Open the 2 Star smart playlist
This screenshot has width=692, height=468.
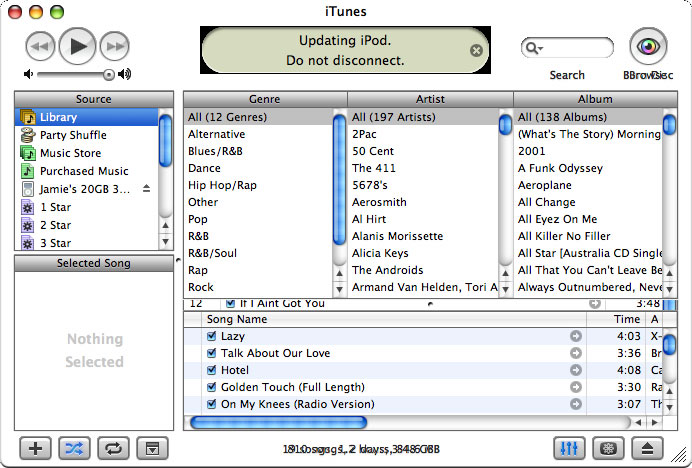[86, 226]
